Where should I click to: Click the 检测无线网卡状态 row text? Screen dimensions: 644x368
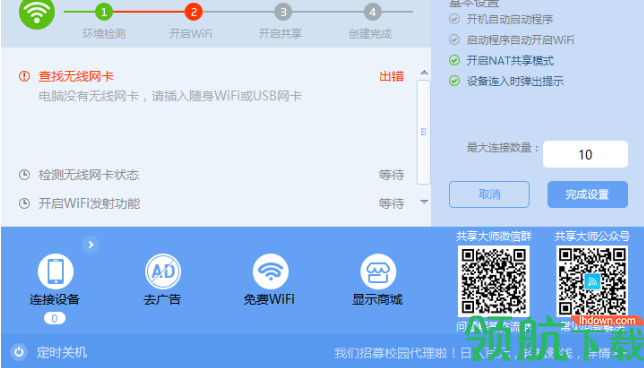(89, 175)
